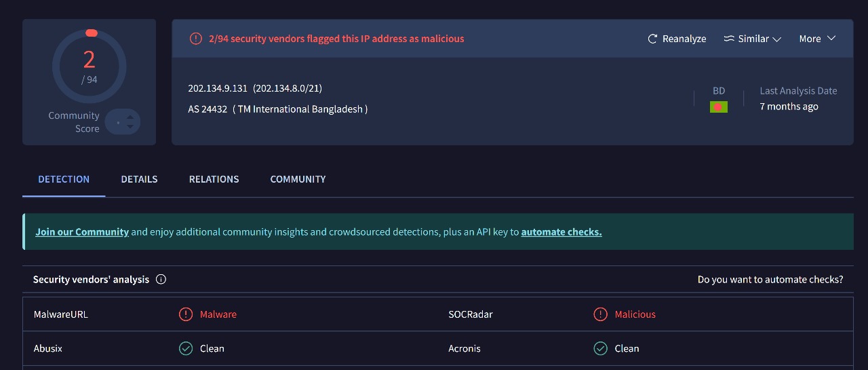Click the Similar icon in header
This screenshot has height=370, width=868.
729,39
